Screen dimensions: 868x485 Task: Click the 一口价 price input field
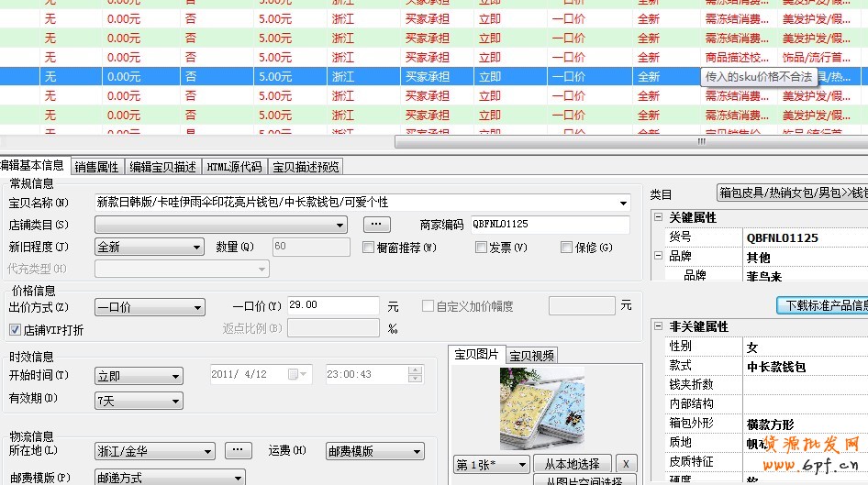click(x=332, y=305)
